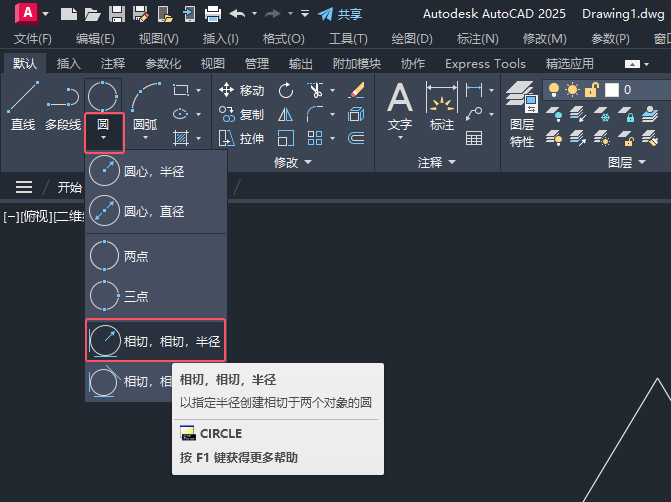The image size is (671, 502).
Task: Insert a table with the table icon
Action: click(x=474, y=138)
